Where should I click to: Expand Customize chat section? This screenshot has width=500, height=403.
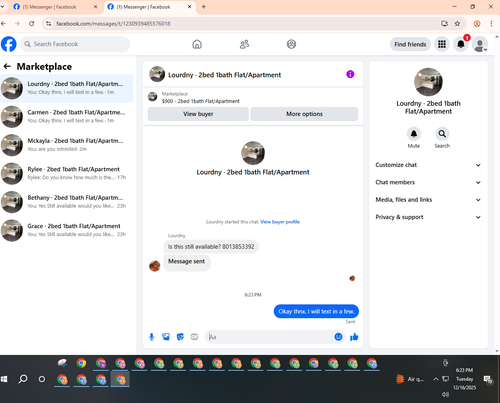(428, 165)
